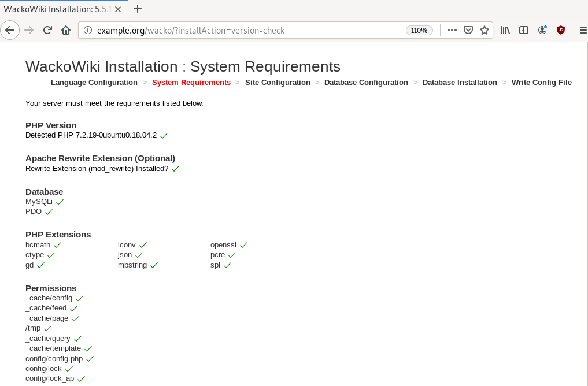Open the uBlock Origin extension
Viewport: 588px width, 386px height.
[x=560, y=30]
